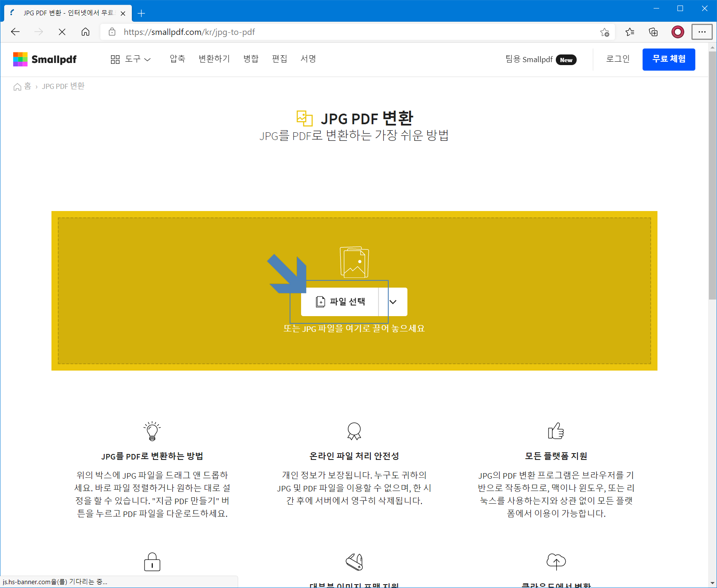Click heading 'JPG를 PDF로 변환하는 방법'
The height and width of the screenshot is (588, 717).
[152, 456]
